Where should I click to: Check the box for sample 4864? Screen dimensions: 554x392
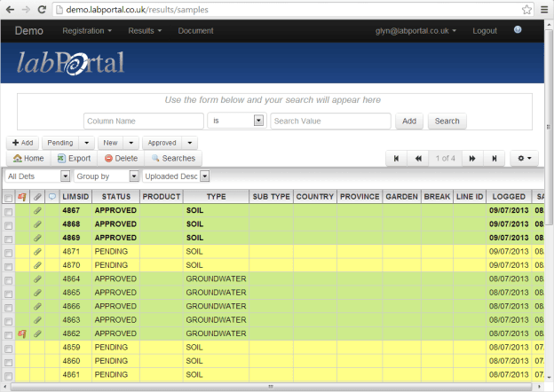(x=9, y=280)
